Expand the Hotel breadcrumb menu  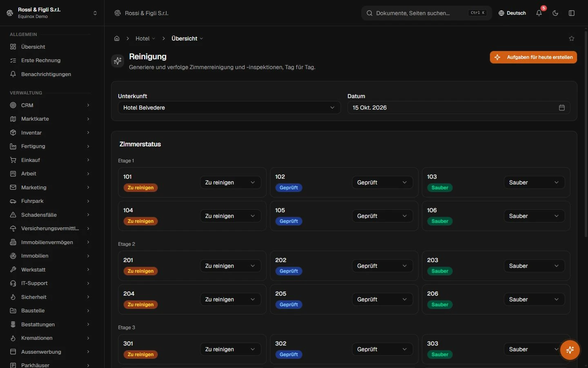point(145,38)
